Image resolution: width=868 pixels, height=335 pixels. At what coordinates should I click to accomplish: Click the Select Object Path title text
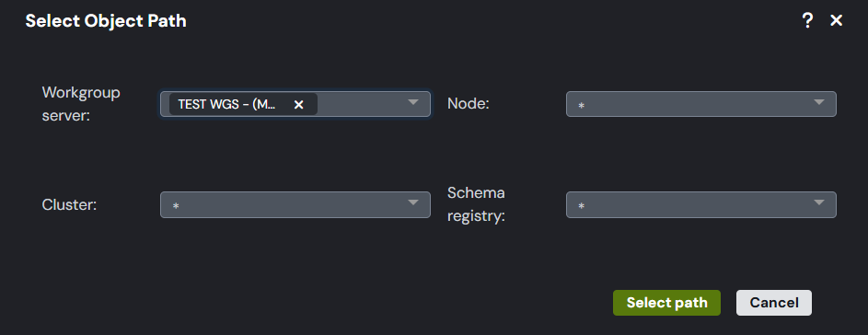tap(106, 21)
